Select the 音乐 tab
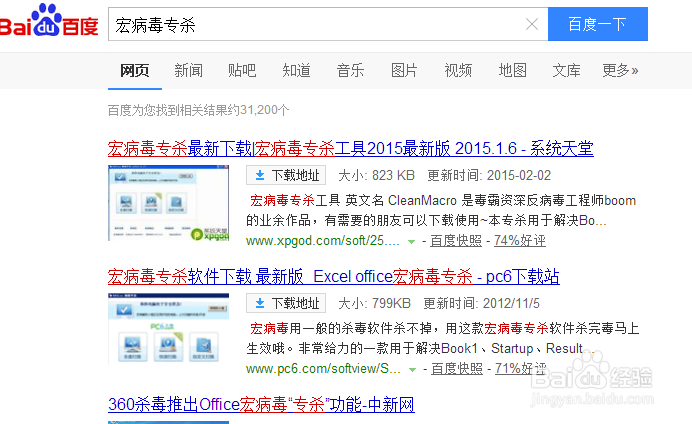The height and width of the screenshot is (424, 692). point(350,70)
